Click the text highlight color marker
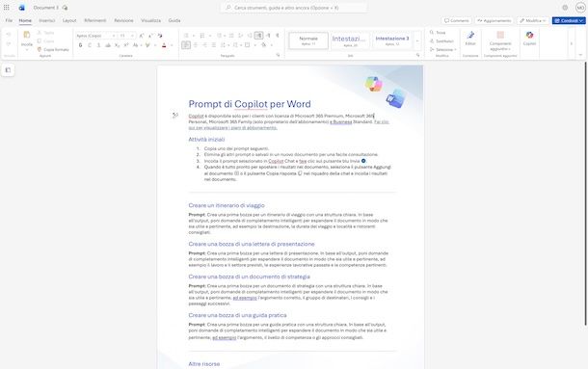This screenshot has width=588, height=369. click(147, 45)
